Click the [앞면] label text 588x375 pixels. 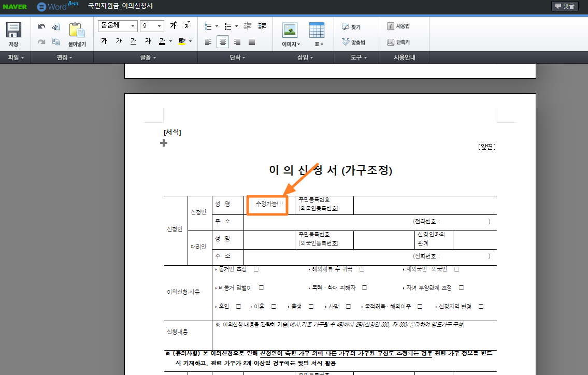pos(487,147)
